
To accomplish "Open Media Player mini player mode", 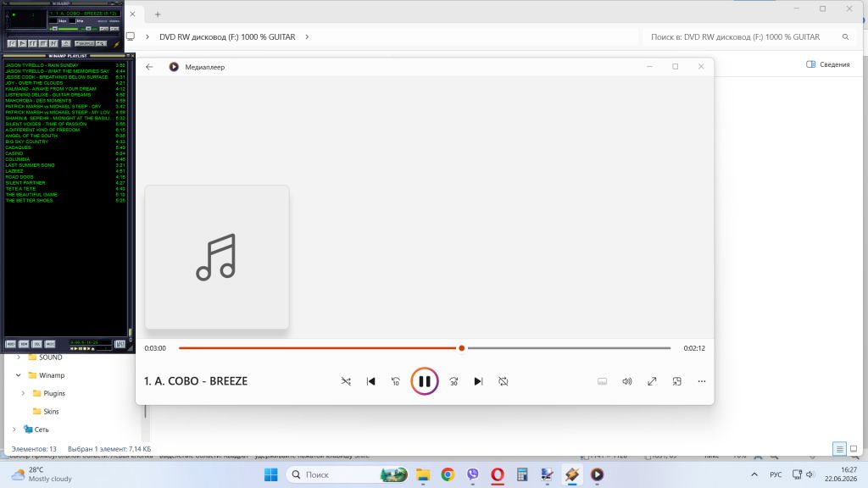I will (x=677, y=381).
